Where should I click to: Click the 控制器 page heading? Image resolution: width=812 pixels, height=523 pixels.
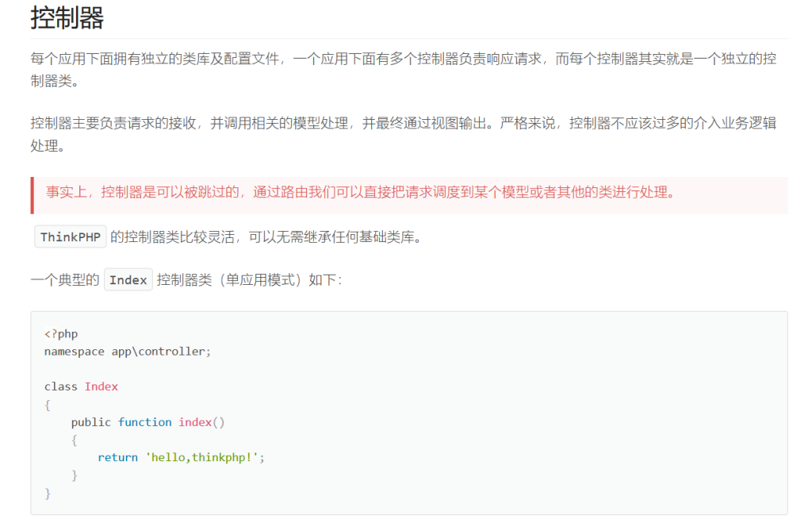[x=67, y=17]
